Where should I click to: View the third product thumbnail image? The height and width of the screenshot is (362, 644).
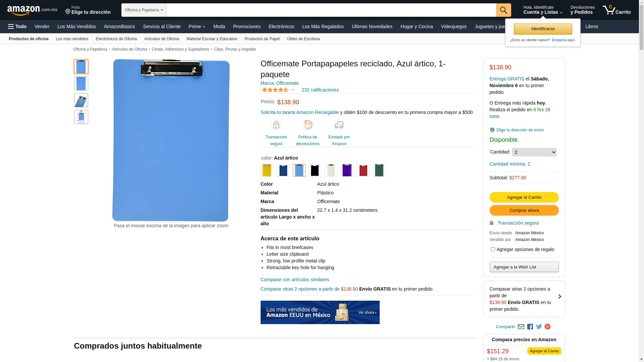pyautogui.click(x=81, y=100)
